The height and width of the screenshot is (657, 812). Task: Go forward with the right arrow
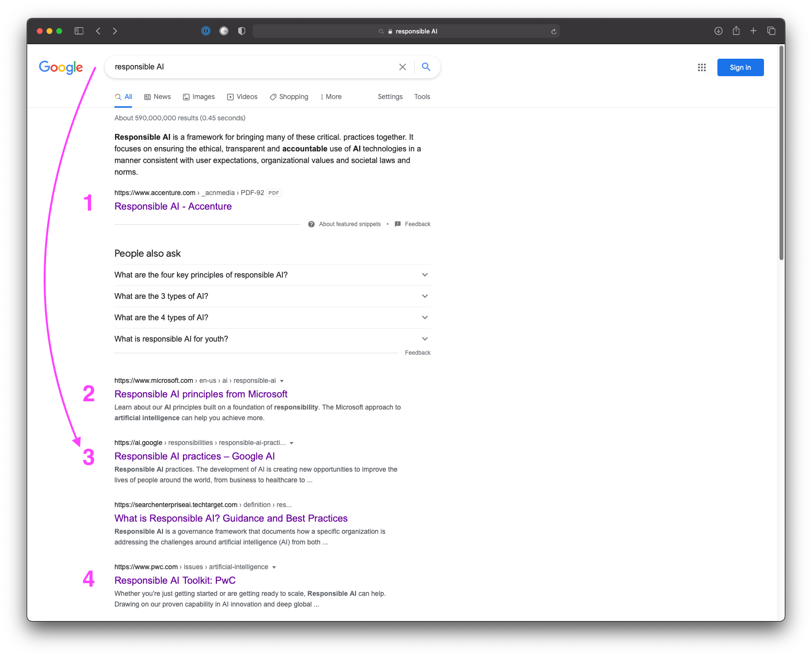[x=115, y=31]
